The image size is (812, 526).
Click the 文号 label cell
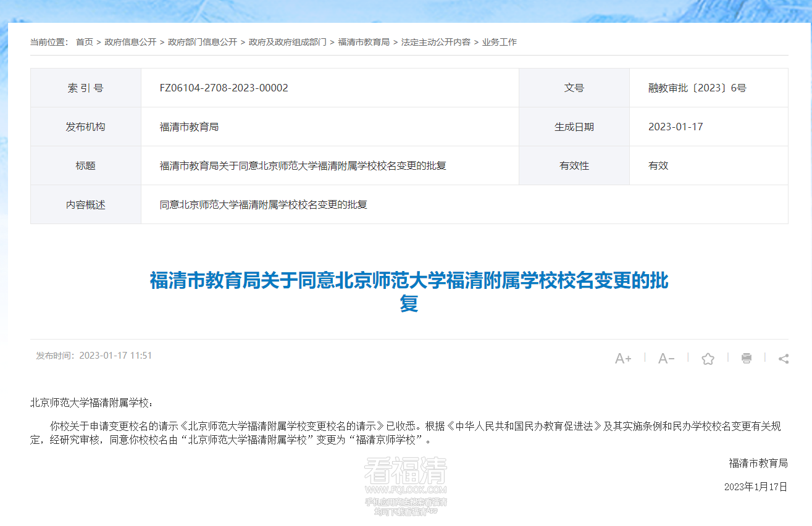[574, 88]
